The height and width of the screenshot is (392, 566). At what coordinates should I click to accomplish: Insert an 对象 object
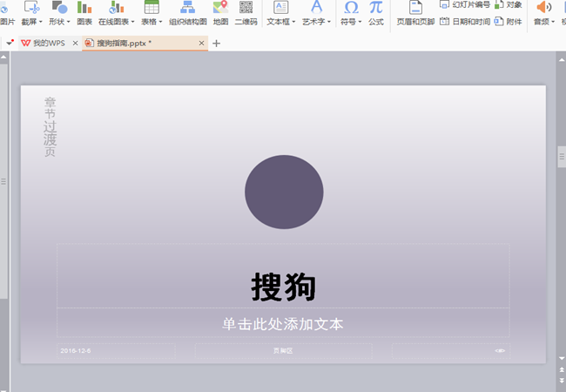point(509,4)
